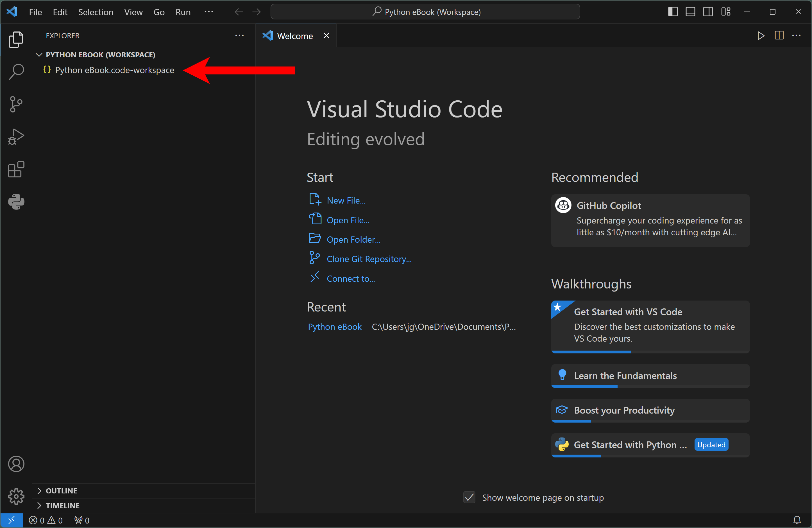The width and height of the screenshot is (812, 528).
Task: Minimize the VS Code window
Action: (x=747, y=12)
